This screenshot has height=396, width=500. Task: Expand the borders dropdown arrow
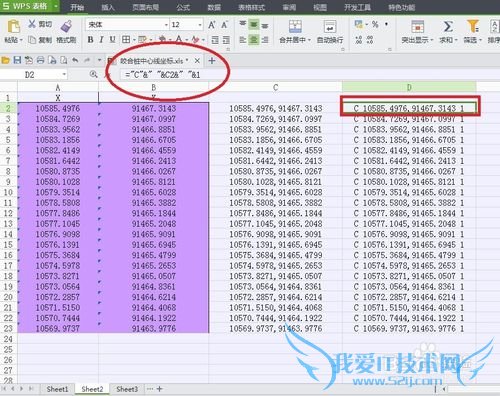pos(134,40)
